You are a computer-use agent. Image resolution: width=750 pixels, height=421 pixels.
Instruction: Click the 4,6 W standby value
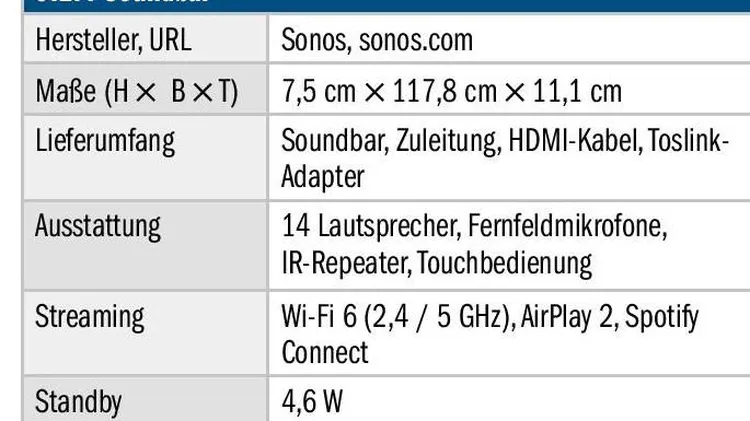coord(312,403)
